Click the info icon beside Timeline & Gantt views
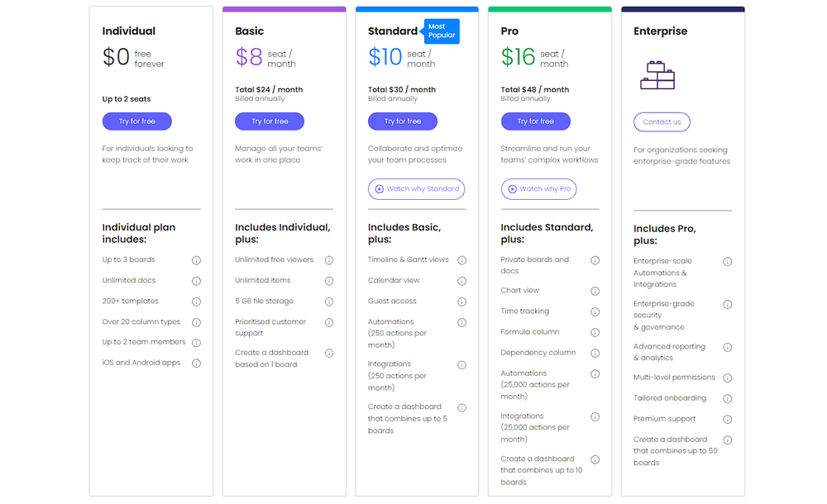The image size is (827, 504). tap(462, 259)
